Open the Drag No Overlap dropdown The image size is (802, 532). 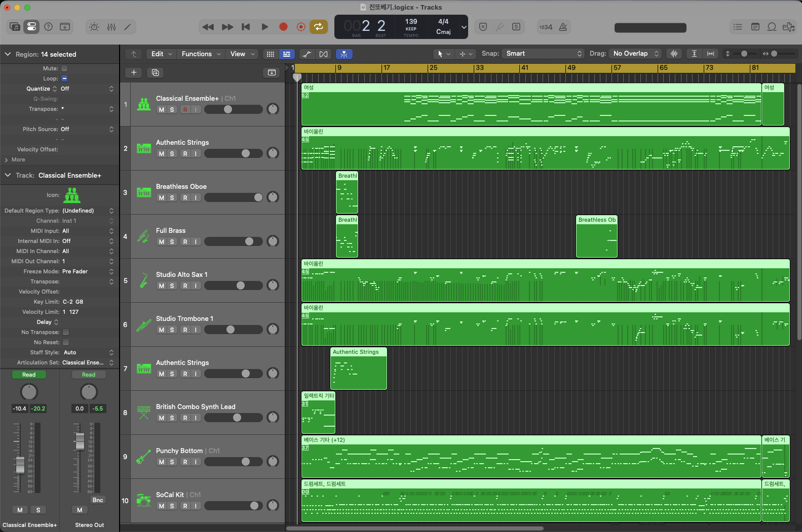pos(635,54)
